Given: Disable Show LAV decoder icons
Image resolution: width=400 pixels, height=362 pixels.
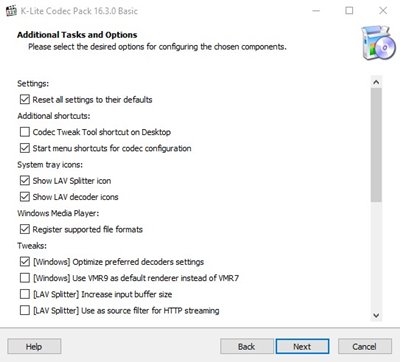Looking at the screenshot, I should point(25,197).
